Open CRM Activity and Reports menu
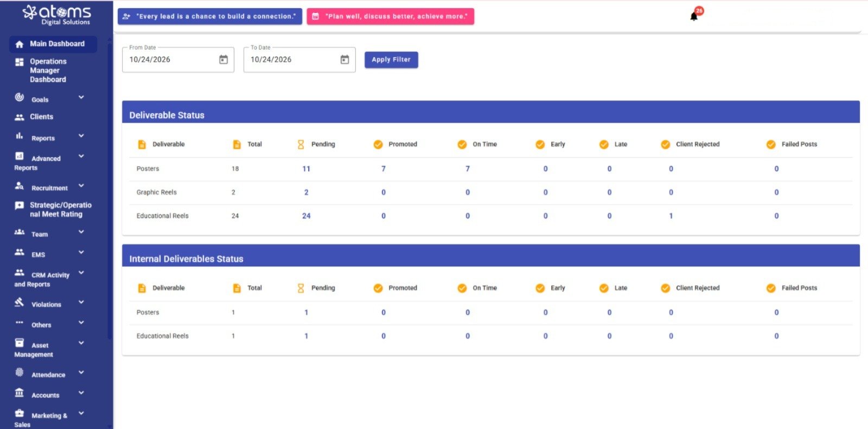This screenshot has width=868, height=429. [49, 279]
